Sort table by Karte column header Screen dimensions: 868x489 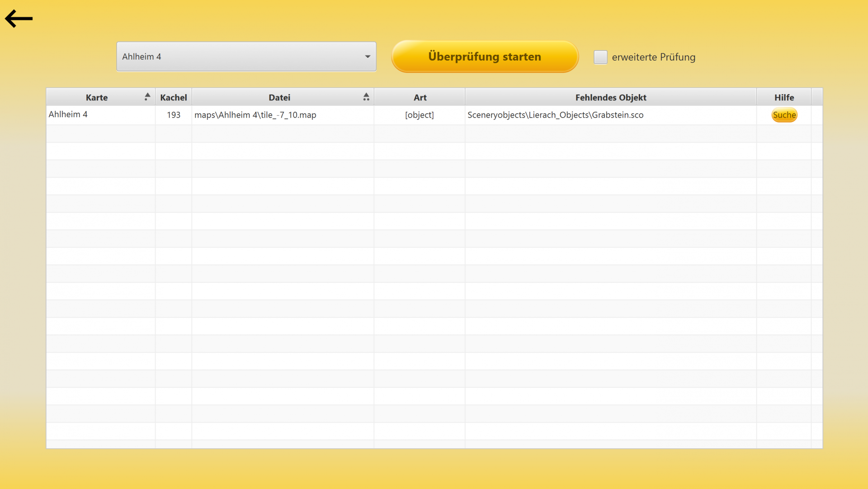click(97, 97)
